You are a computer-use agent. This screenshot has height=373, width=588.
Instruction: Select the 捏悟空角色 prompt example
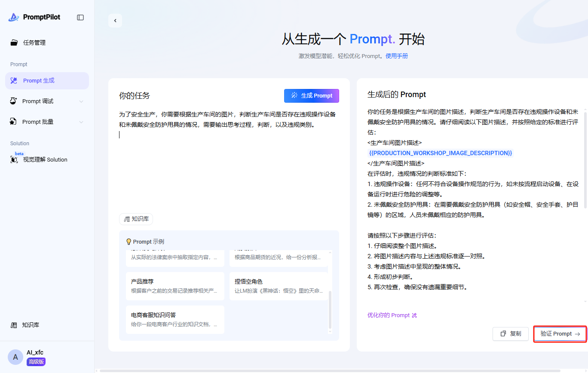pos(279,286)
